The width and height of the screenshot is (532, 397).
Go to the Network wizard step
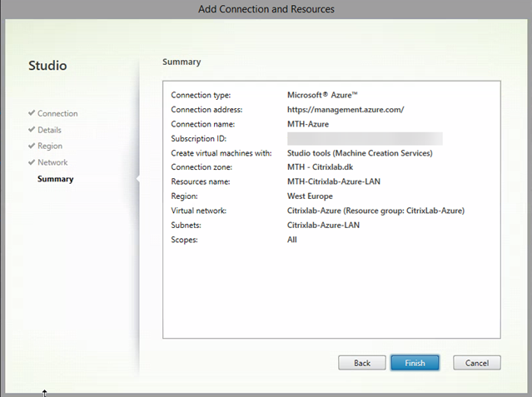(x=52, y=162)
